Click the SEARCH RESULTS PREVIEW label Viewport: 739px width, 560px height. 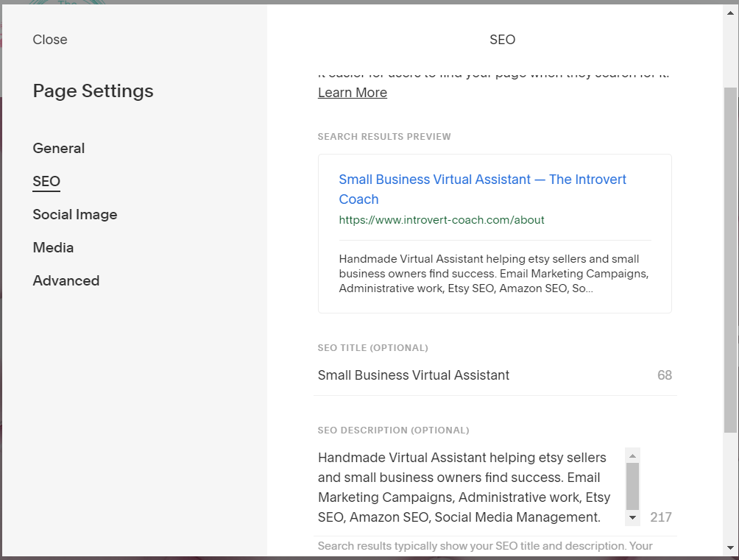tap(384, 137)
